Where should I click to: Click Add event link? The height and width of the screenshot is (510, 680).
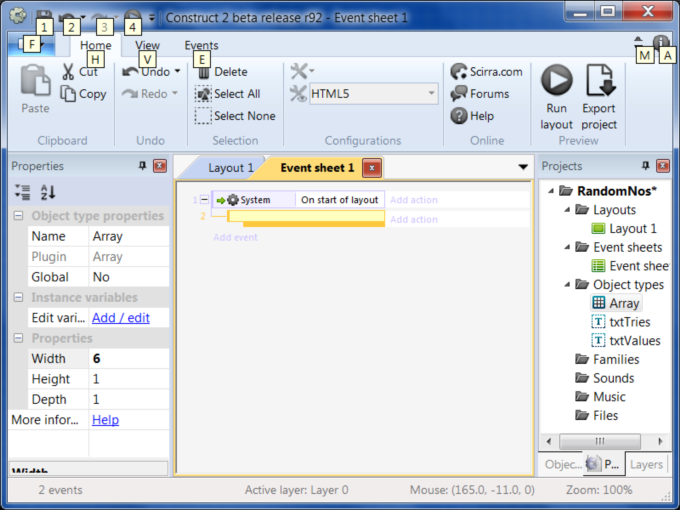[x=235, y=237]
